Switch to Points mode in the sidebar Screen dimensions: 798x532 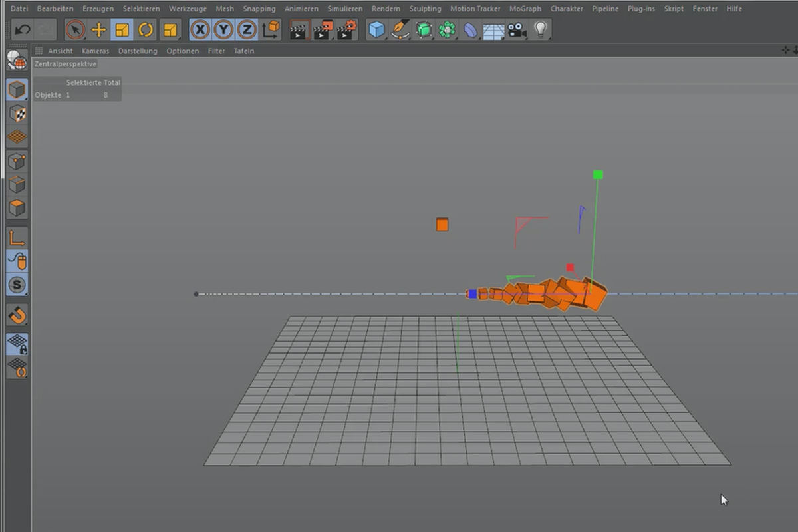(17, 160)
